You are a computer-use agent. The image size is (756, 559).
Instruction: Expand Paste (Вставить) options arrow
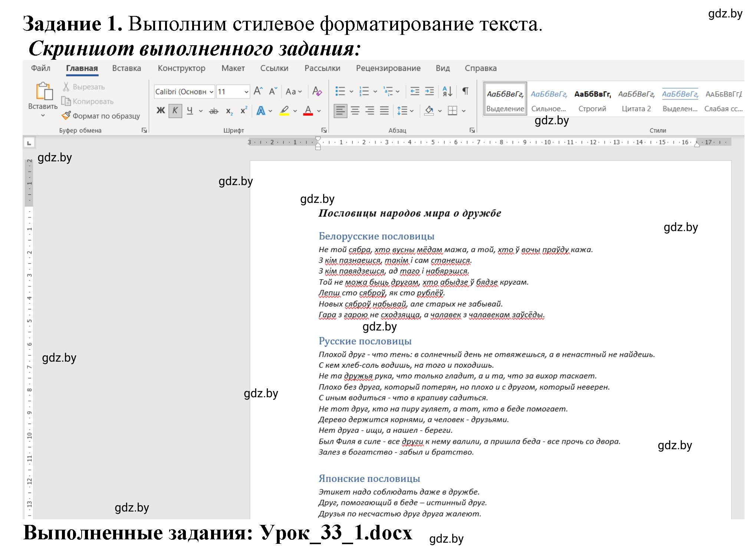(43, 116)
